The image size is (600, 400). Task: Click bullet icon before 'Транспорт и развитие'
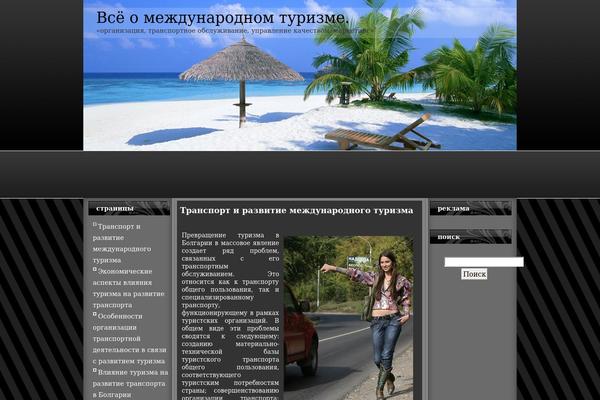tap(95, 224)
